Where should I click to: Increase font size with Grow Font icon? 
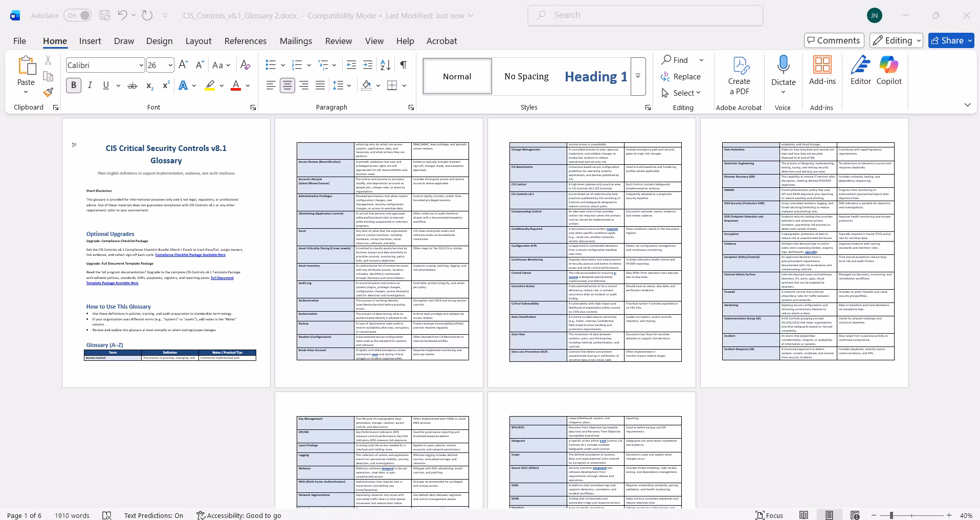tap(183, 65)
